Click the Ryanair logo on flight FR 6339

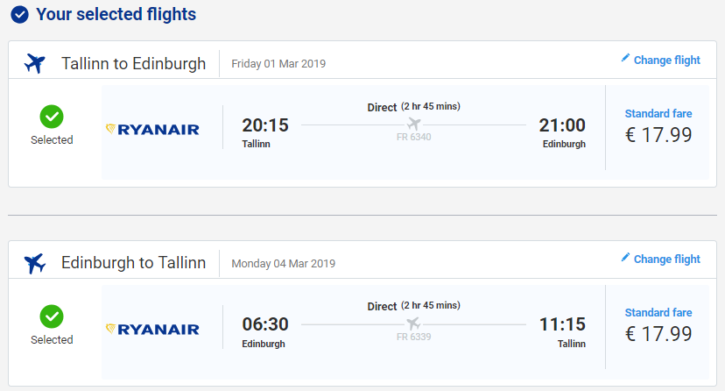[153, 329]
